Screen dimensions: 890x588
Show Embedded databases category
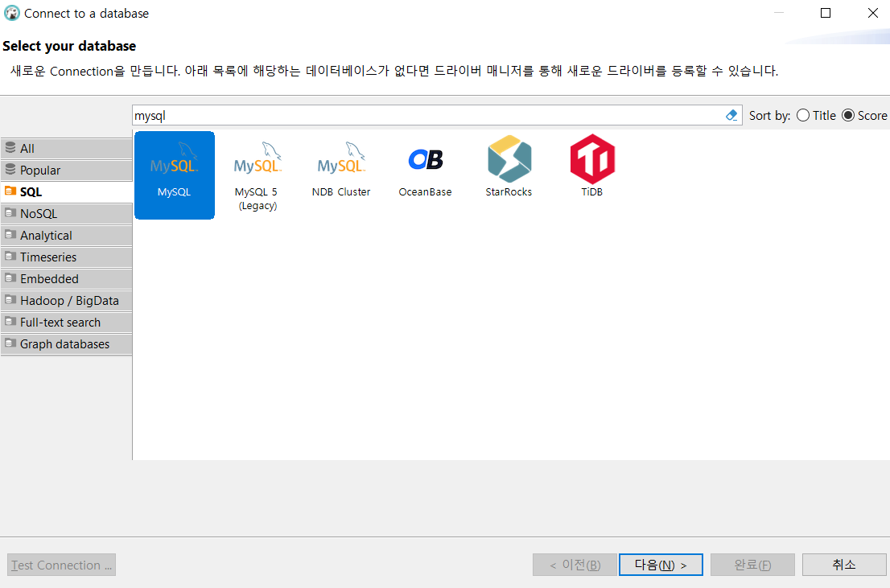pyautogui.click(x=67, y=279)
